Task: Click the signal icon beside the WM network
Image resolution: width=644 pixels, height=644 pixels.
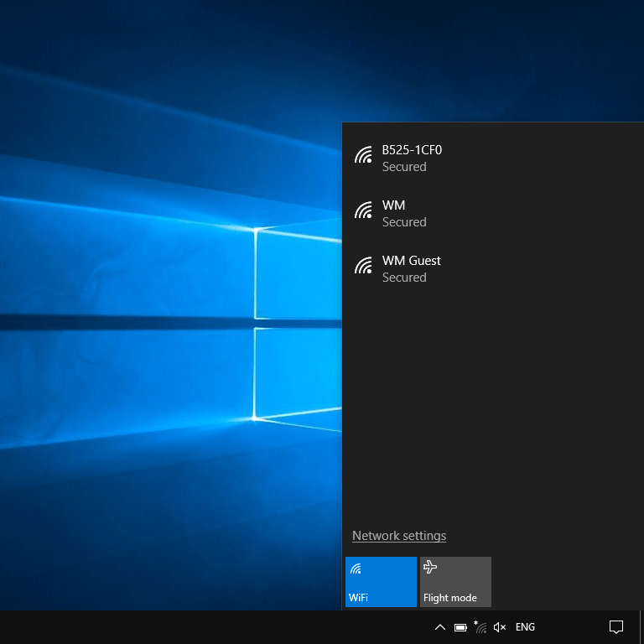Action: click(363, 210)
